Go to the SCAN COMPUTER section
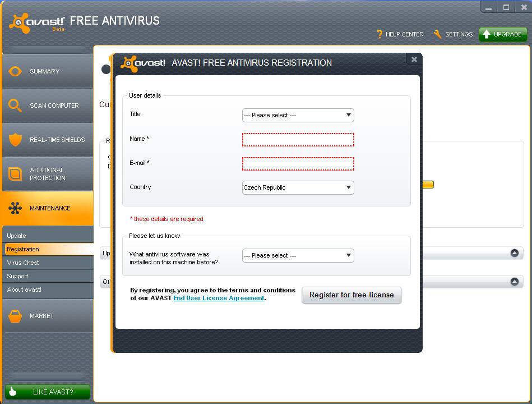This screenshot has height=404, width=532. [x=48, y=105]
